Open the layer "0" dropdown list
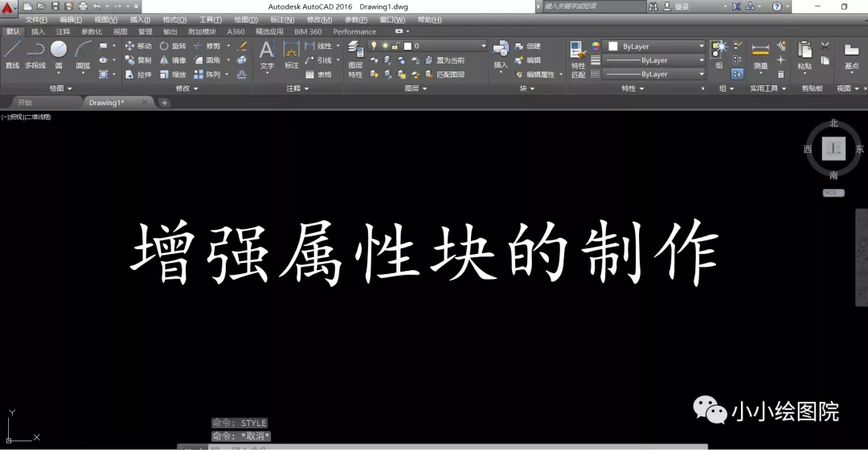Viewport: 868px width, 450px height. tap(483, 46)
